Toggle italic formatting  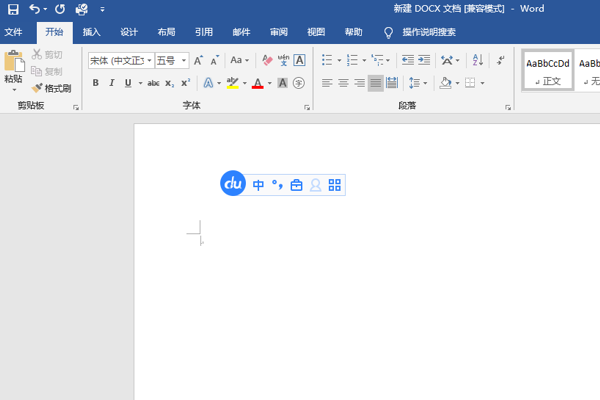[x=112, y=83]
